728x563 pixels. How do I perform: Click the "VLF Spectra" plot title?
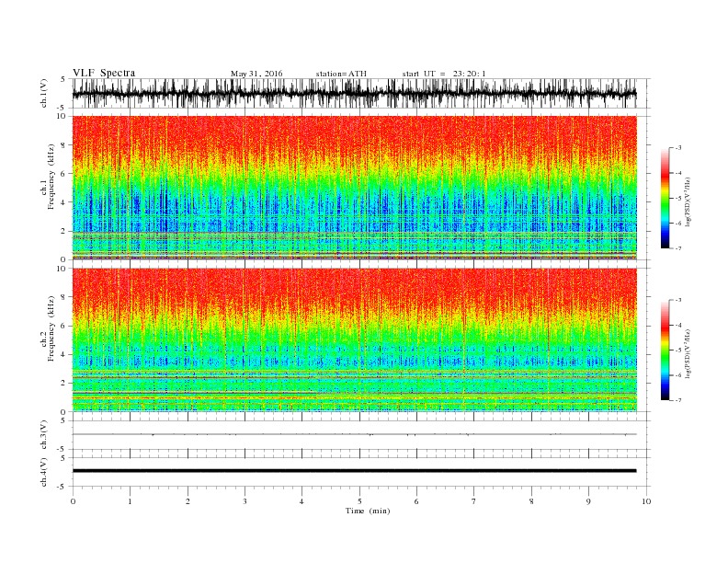[x=104, y=73]
